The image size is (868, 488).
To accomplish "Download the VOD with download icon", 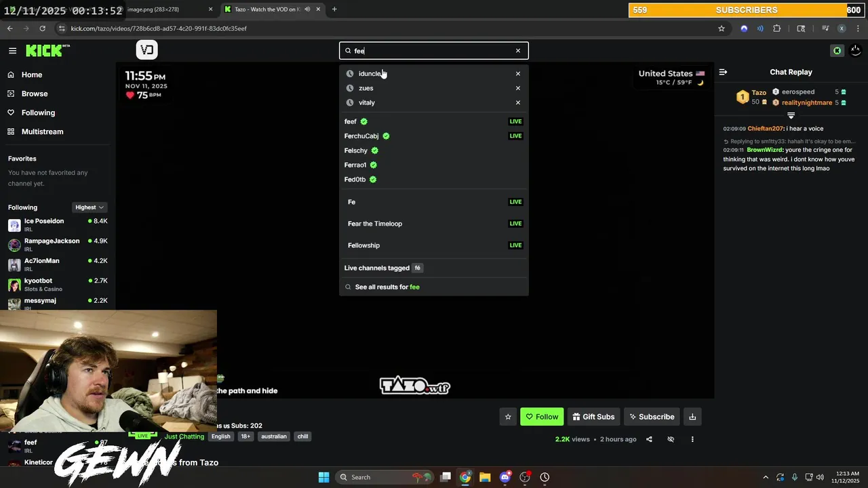I will pos(692,417).
